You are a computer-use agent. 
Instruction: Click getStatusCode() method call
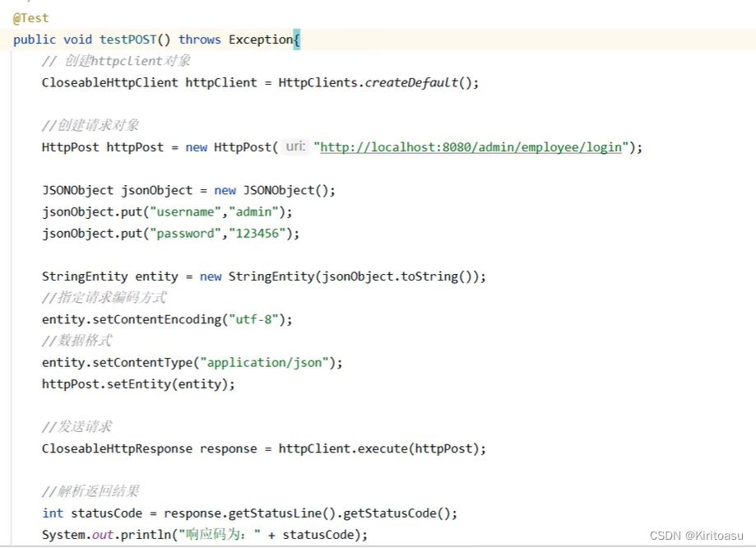click(x=397, y=513)
